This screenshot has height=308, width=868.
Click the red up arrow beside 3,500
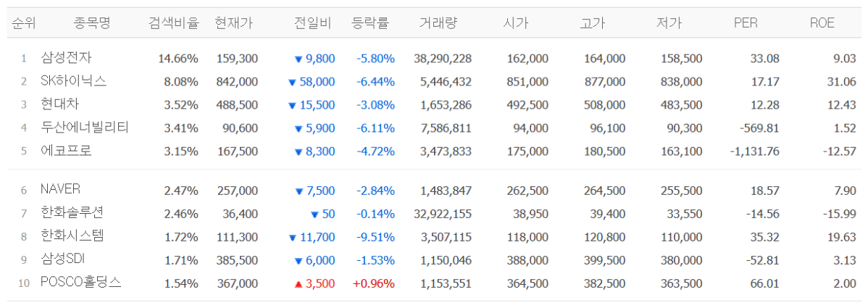coord(298,284)
